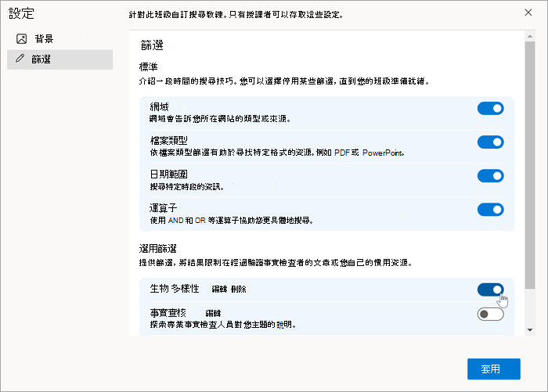548x392 pixels.
Task: Click the 選用篩選 section heading
Action: point(157,248)
